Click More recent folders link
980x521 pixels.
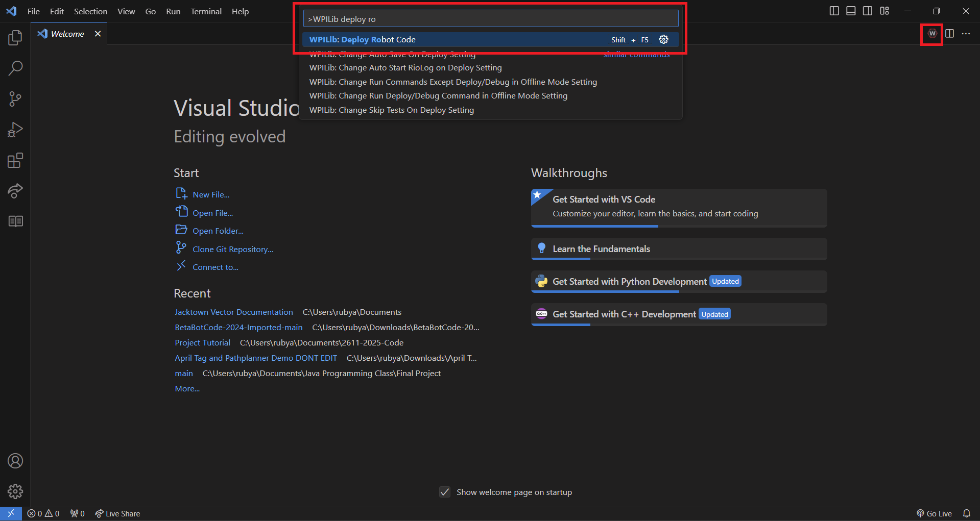pyautogui.click(x=187, y=388)
